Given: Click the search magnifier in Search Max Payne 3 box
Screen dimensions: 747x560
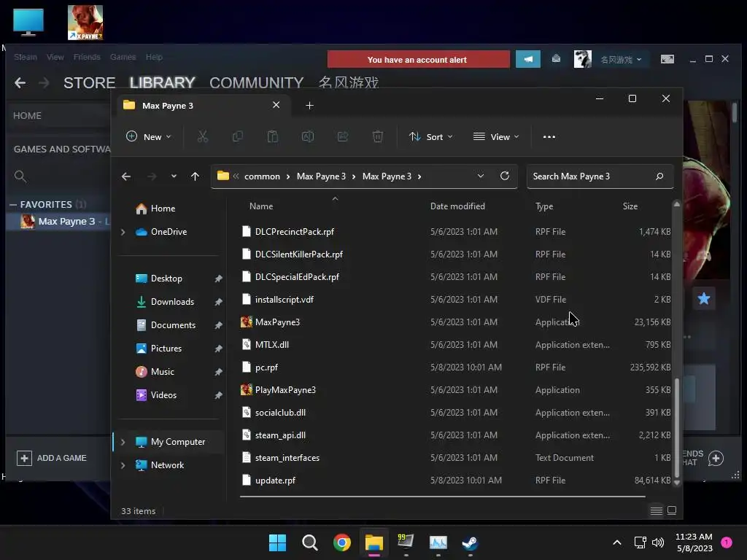Looking at the screenshot, I should click(x=659, y=176).
